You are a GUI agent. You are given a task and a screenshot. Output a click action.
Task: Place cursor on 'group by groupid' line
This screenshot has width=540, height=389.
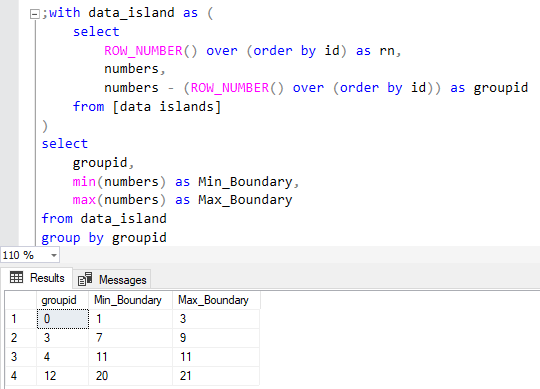pos(104,238)
